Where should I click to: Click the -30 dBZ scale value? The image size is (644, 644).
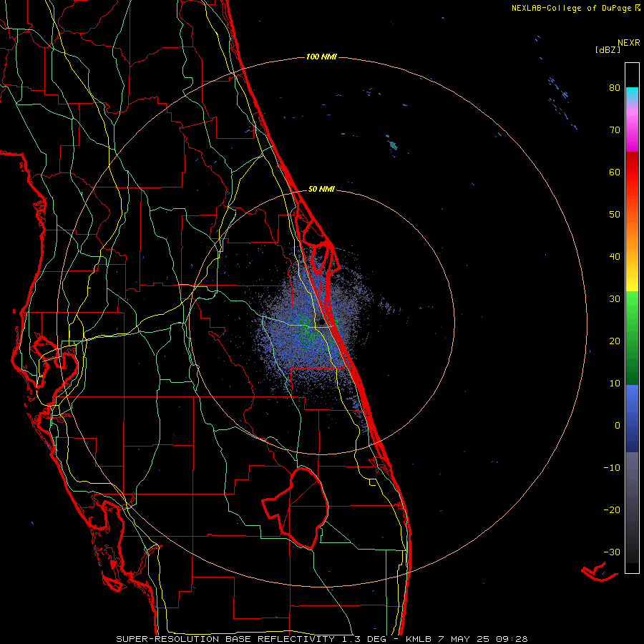(x=612, y=552)
